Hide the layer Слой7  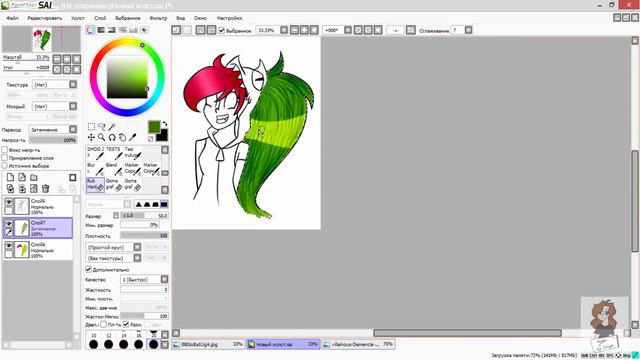click(x=8, y=224)
